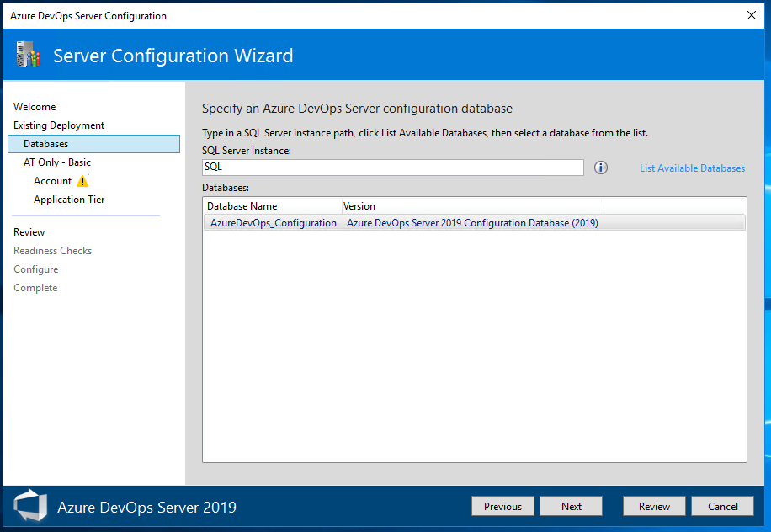
Task: Click the version cell reading Configuration Database (2019)
Action: (472, 223)
